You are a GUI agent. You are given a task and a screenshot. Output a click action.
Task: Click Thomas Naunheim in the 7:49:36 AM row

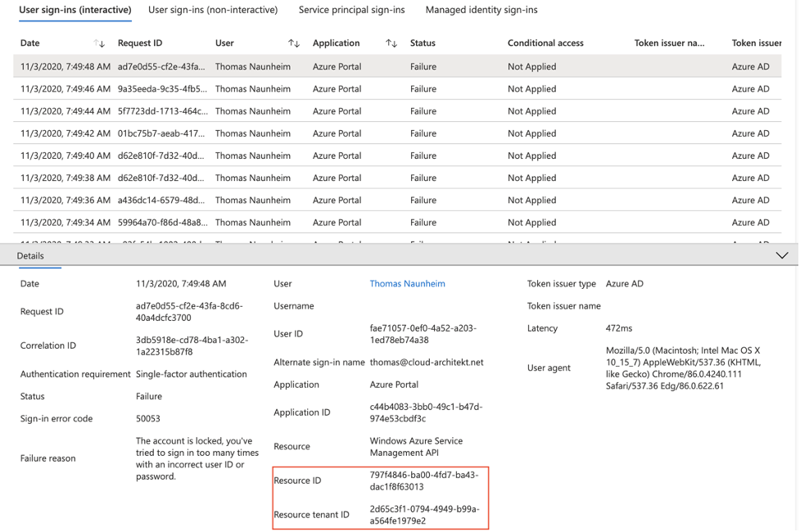(x=252, y=201)
